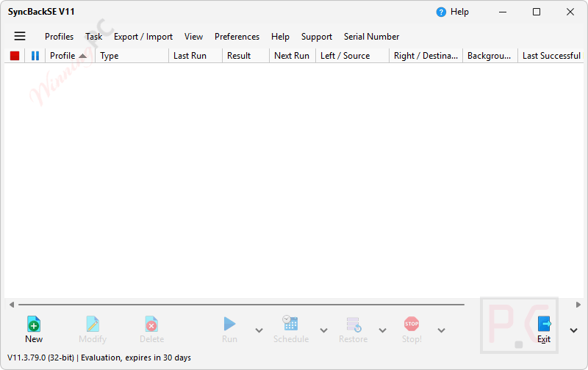Sort by the Type column header
The image size is (588, 370).
(x=132, y=56)
